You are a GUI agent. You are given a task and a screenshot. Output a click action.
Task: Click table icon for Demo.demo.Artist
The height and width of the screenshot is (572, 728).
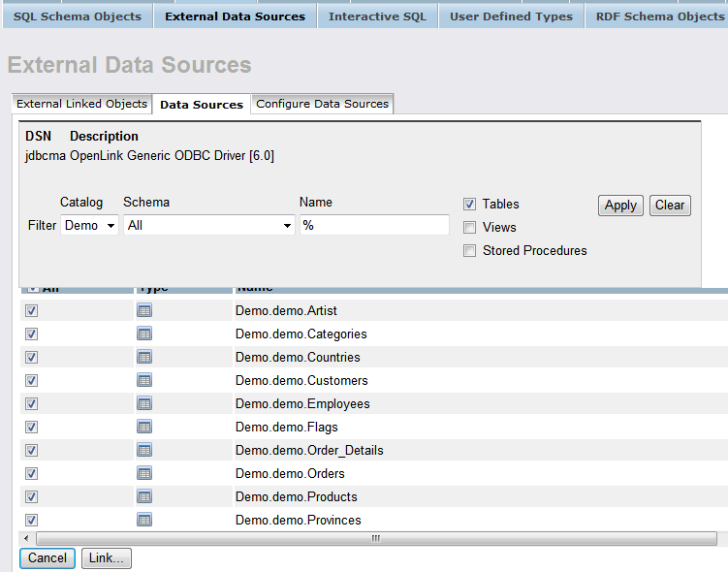click(144, 310)
